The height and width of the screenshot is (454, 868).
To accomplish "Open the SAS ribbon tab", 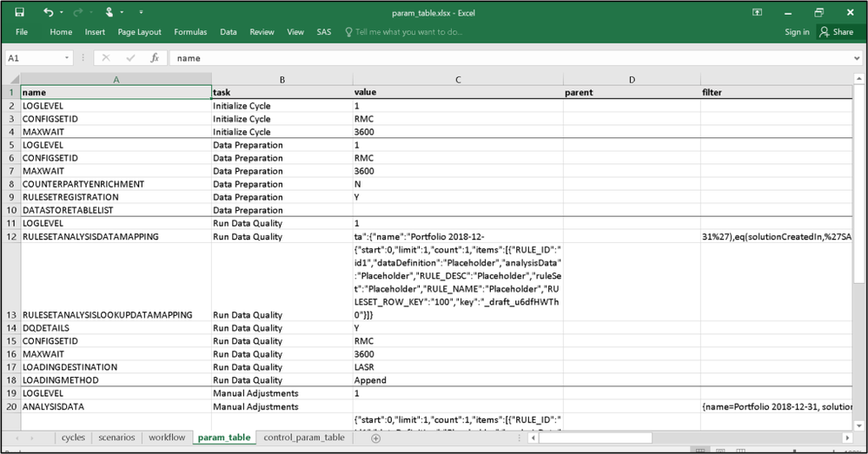I will tap(323, 32).
